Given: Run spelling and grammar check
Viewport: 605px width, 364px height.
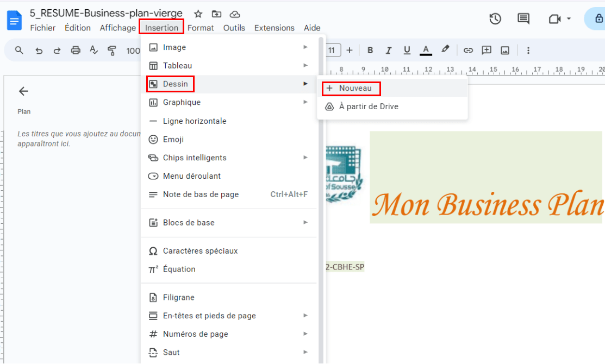Looking at the screenshot, I should point(93,50).
